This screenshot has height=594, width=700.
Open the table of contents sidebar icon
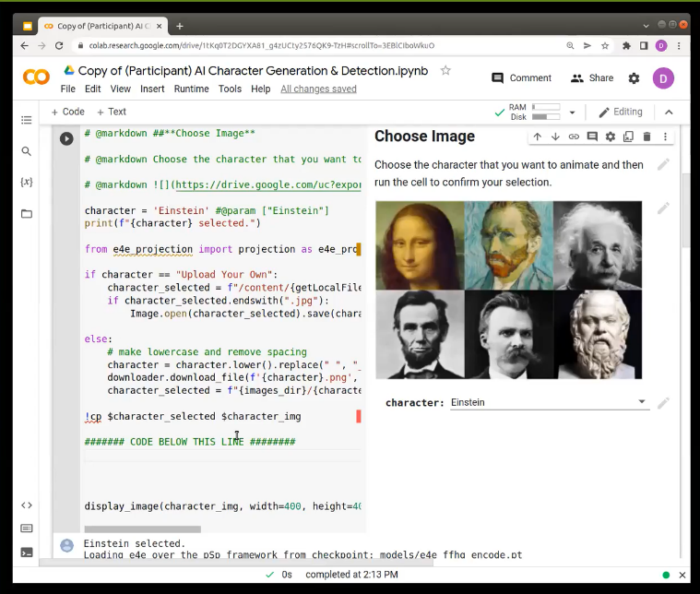[27, 120]
